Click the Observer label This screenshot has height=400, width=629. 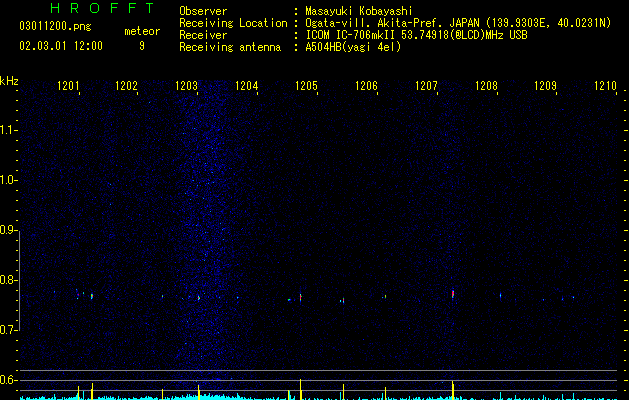(x=203, y=11)
